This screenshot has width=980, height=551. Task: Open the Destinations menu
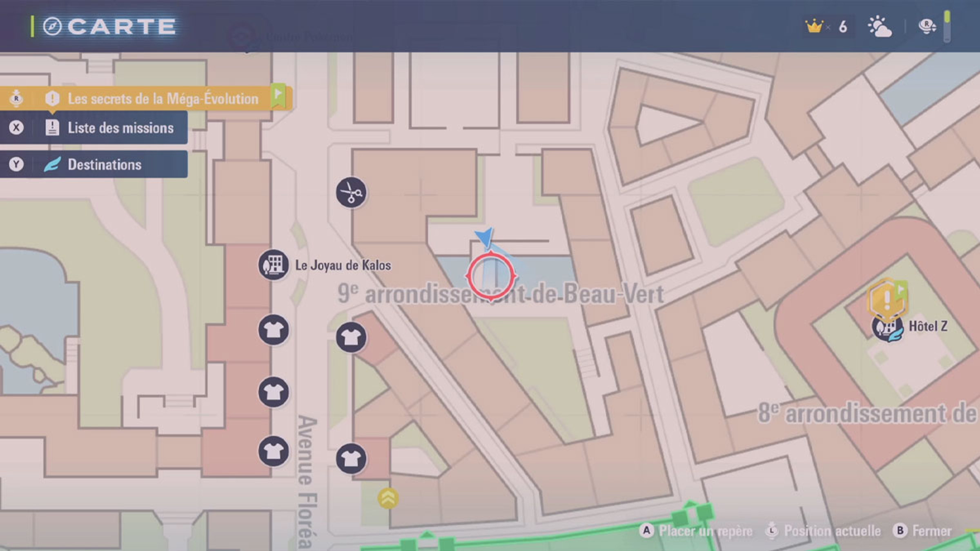click(94, 164)
